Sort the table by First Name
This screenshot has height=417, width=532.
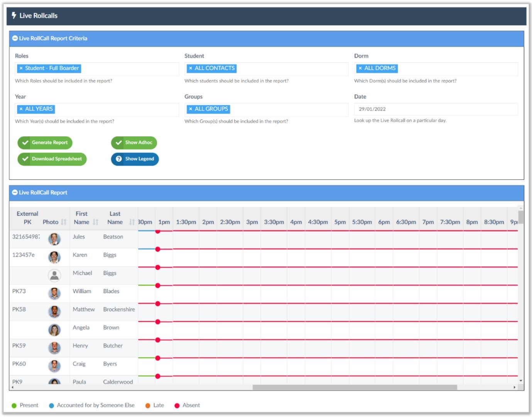(x=96, y=222)
